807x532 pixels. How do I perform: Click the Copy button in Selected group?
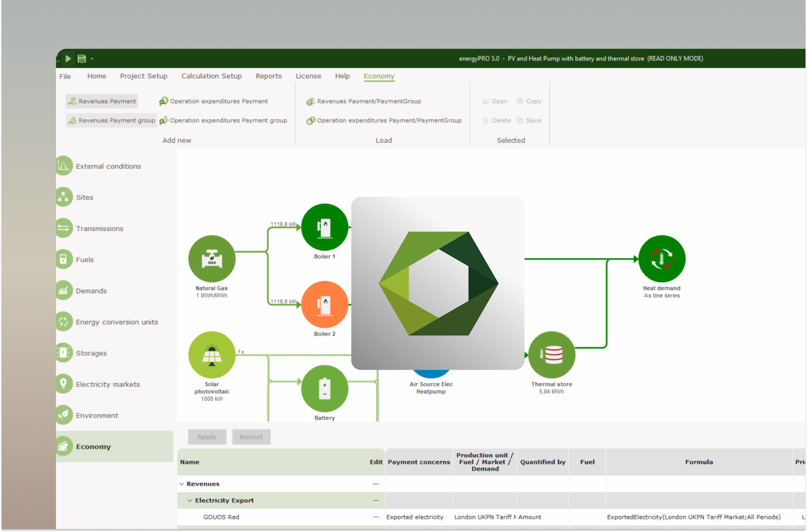(529, 101)
